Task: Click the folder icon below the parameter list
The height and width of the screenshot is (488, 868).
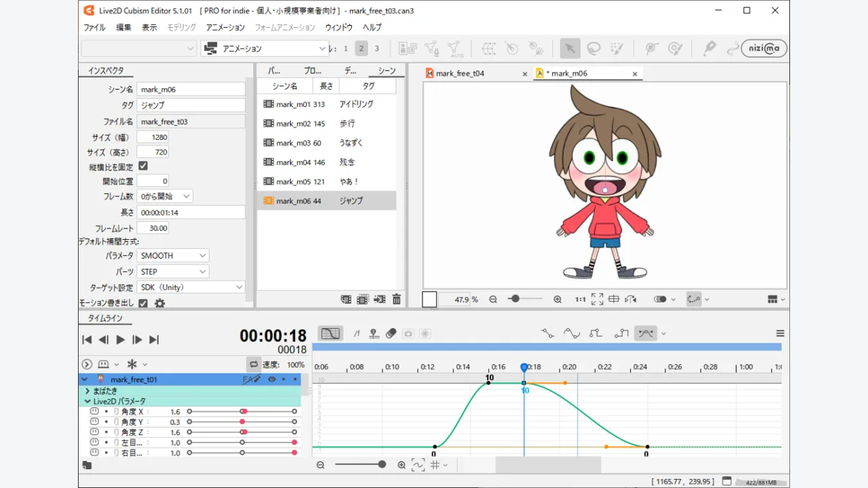Action: [x=87, y=465]
